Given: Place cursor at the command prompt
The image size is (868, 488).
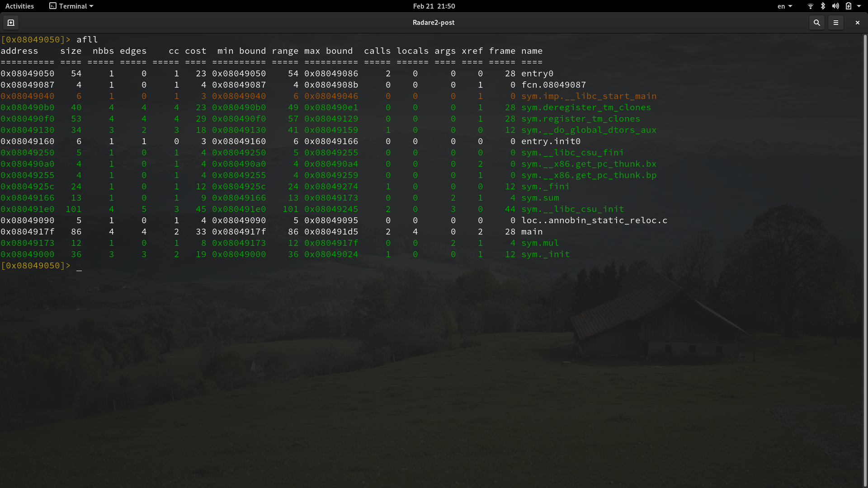Looking at the screenshot, I should [80, 266].
